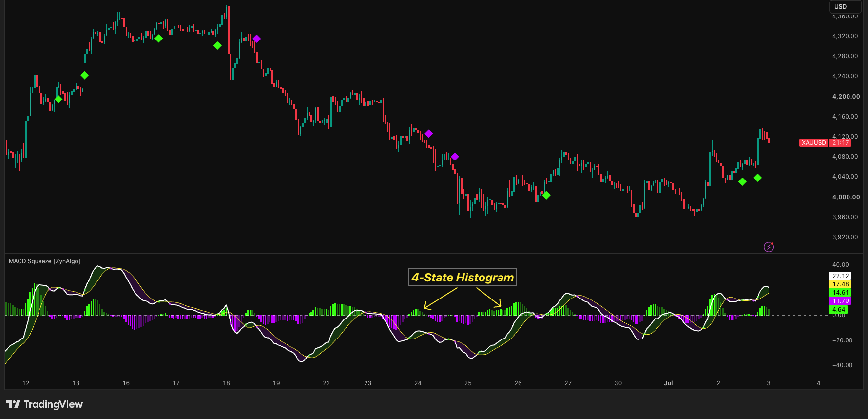Select the green diamond just before date 13

point(58,100)
